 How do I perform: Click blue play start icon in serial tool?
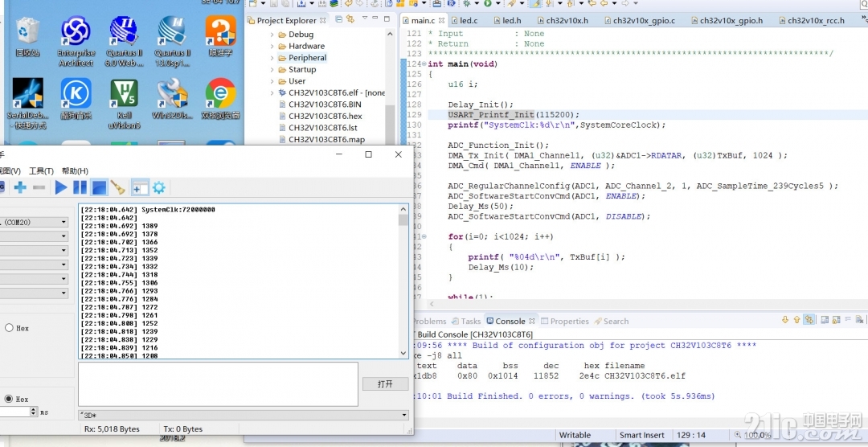[x=61, y=188]
